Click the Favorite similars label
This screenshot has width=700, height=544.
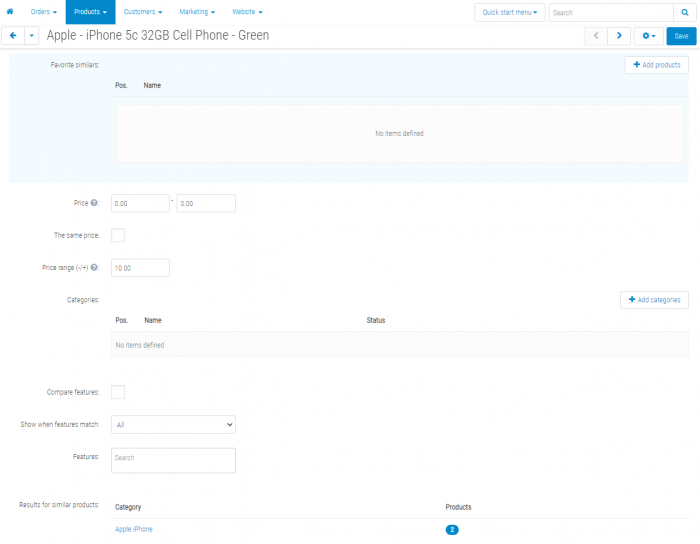[x=75, y=65]
